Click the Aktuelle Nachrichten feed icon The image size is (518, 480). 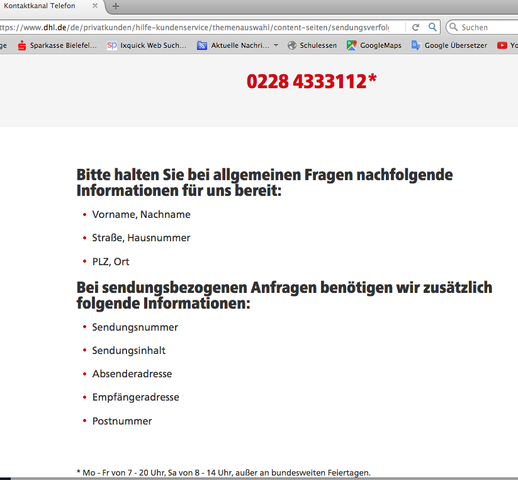202,45
